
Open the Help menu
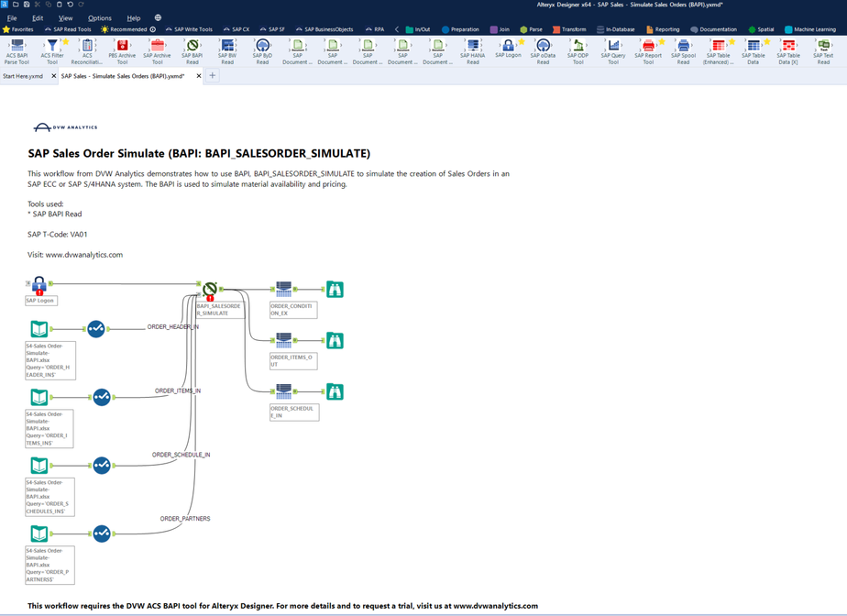click(134, 17)
